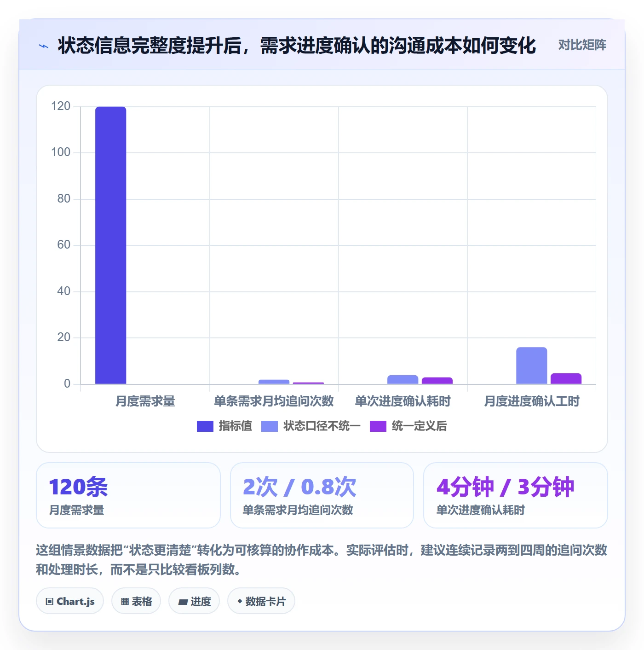Select the 2次 / 0.8次 data card
644x650 pixels.
[322, 495]
